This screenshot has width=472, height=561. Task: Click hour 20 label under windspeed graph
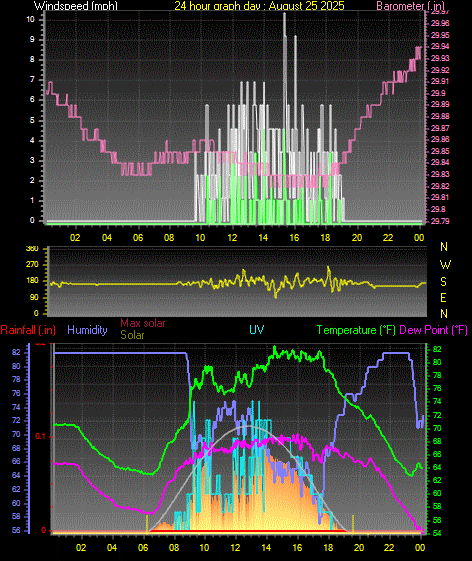tap(357, 238)
